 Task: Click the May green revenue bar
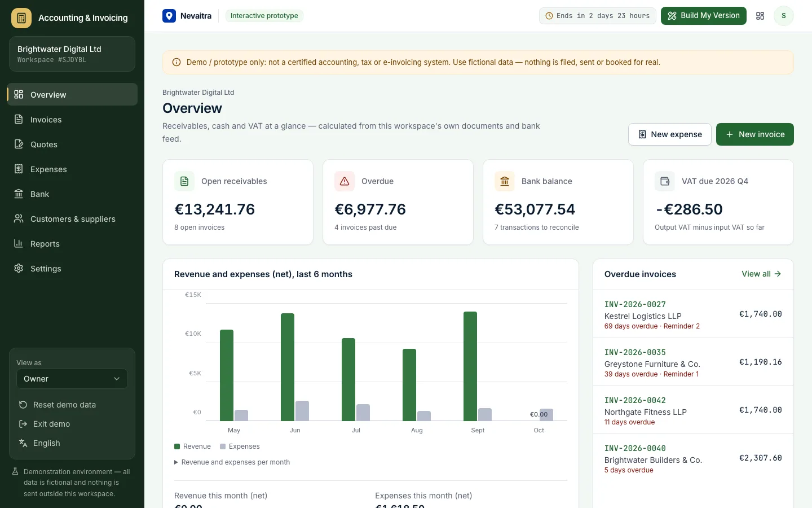(x=227, y=375)
